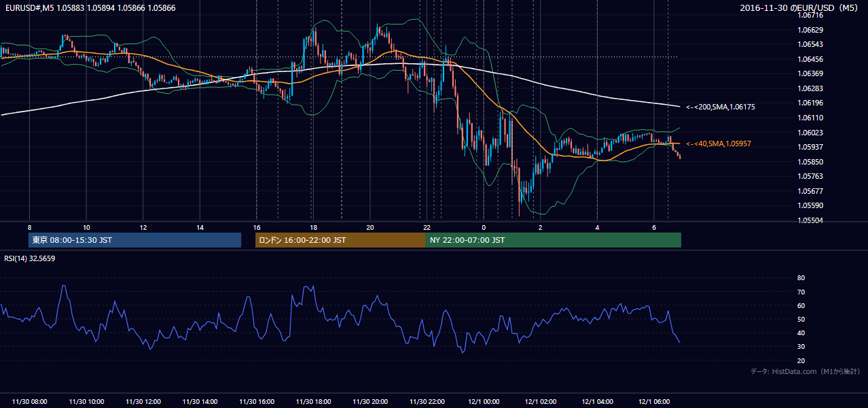This screenshot has height=408, width=868.
Task: Click hour label 0 under the price chart
Action: (484, 227)
